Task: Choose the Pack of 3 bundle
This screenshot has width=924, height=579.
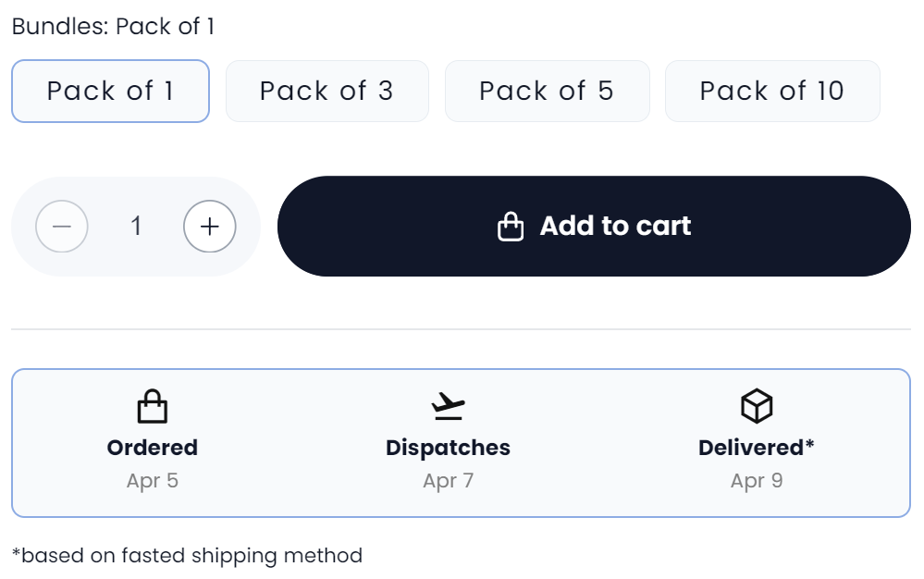Action: [326, 91]
